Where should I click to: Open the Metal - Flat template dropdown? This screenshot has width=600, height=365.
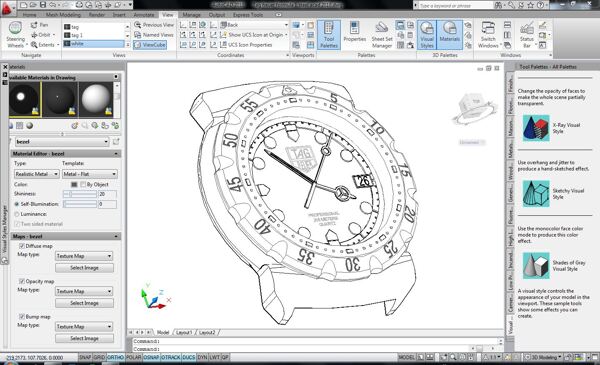click(90, 174)
